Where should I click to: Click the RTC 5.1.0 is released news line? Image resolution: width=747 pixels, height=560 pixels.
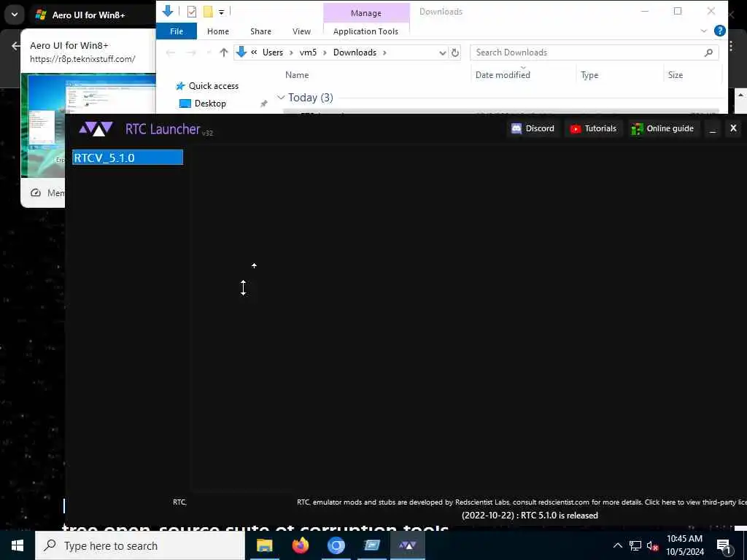(x=530, y=516)
